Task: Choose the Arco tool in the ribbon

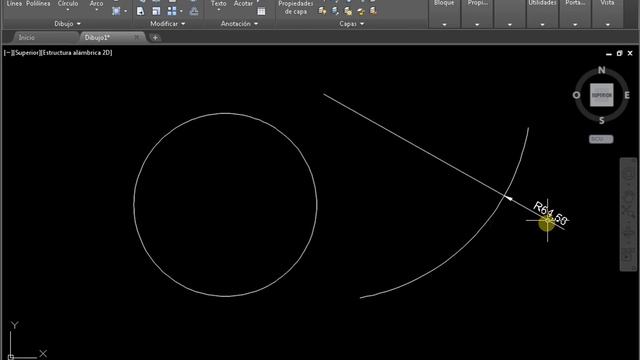Action: (96, 4)
